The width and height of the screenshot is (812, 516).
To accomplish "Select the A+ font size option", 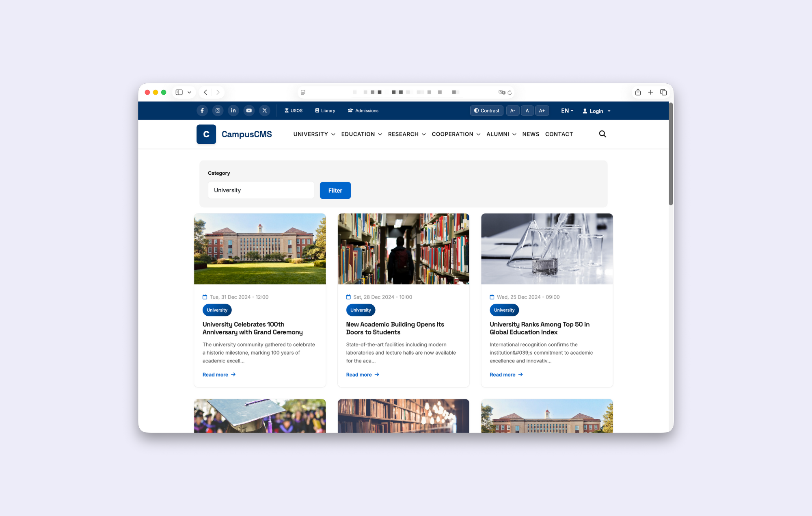I will [542, 110].
